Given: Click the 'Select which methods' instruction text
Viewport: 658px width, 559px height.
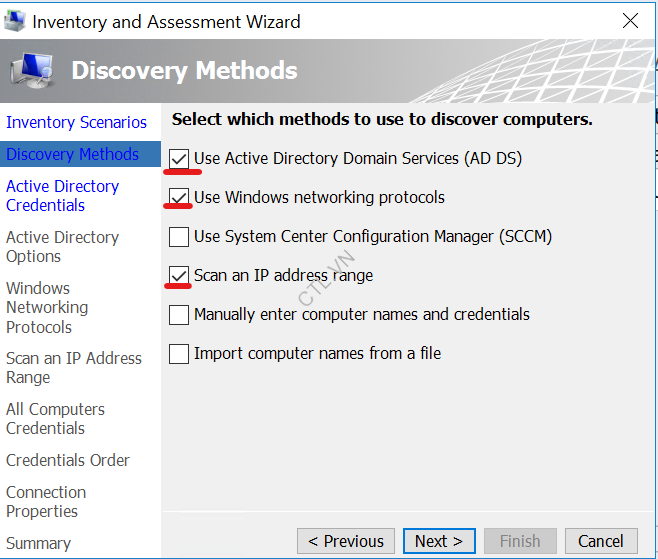Looking at the screenshot, I should [382, 119].
